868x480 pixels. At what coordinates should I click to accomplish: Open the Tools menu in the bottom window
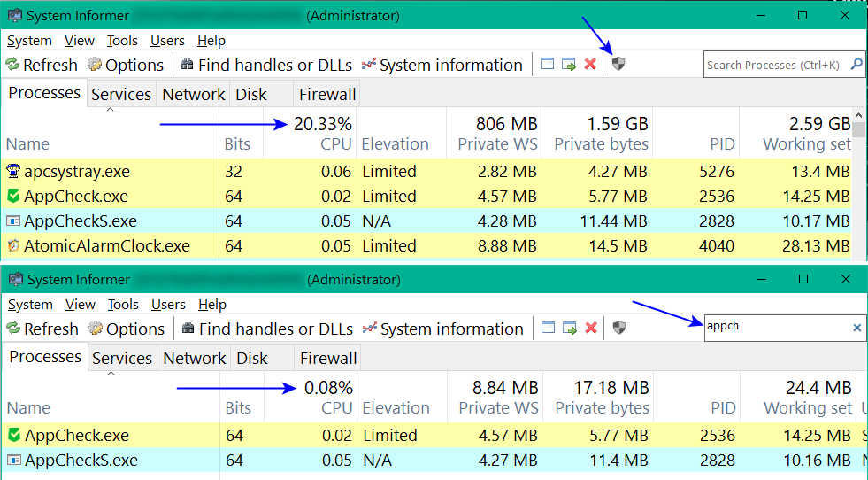click(x=123, y=305)
